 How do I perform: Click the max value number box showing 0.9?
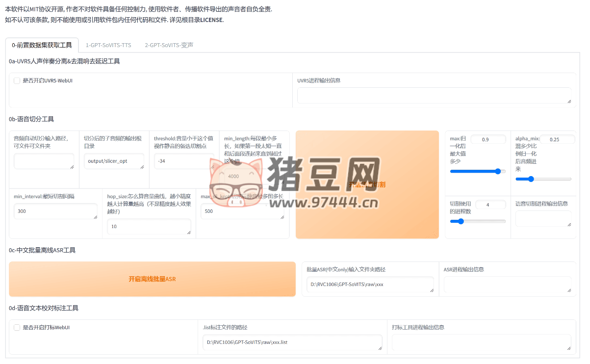point(487,139)
